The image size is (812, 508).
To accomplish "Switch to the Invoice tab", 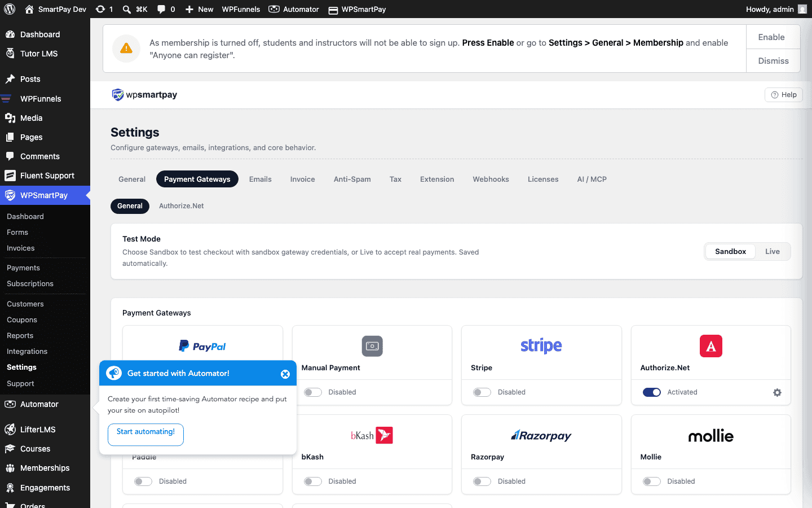I will click(303, 179).
